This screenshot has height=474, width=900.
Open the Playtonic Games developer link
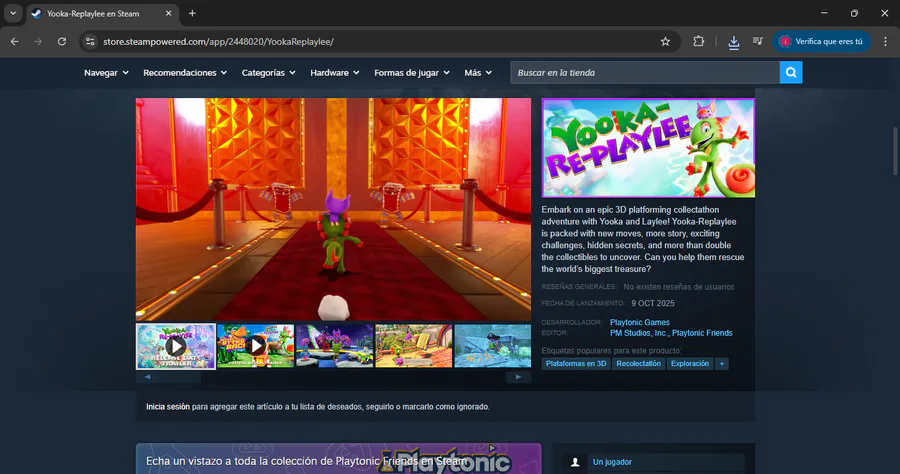tap(639, 323)
